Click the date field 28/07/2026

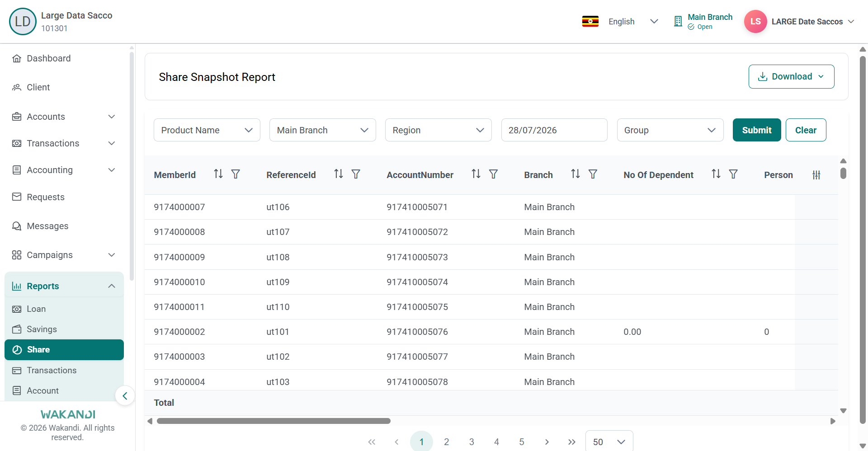(x=554, y=130)
